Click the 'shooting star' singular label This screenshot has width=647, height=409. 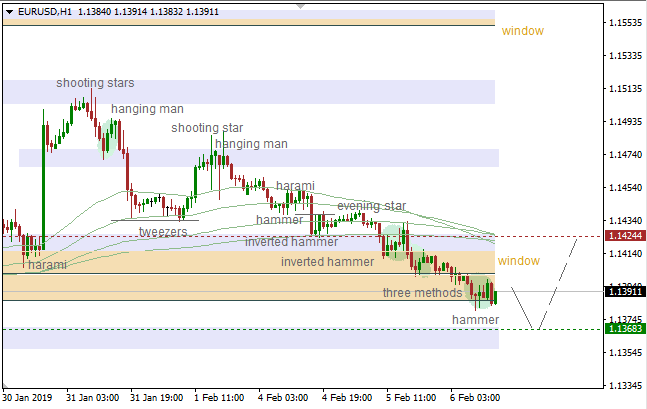[x=207, y=128]
